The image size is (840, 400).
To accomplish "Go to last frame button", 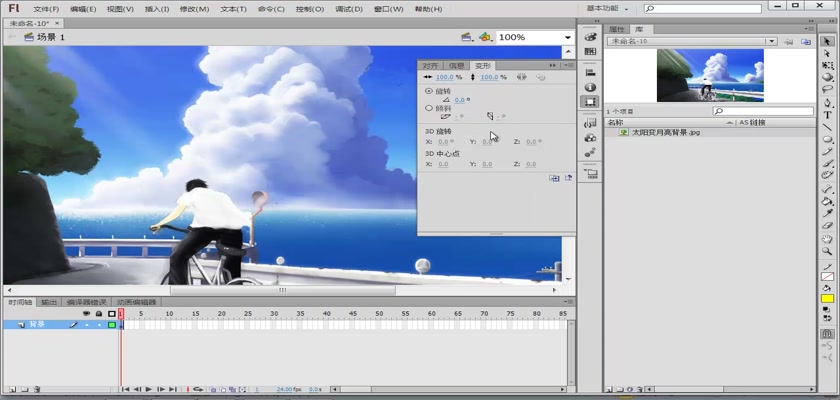I will pos(173,389).
